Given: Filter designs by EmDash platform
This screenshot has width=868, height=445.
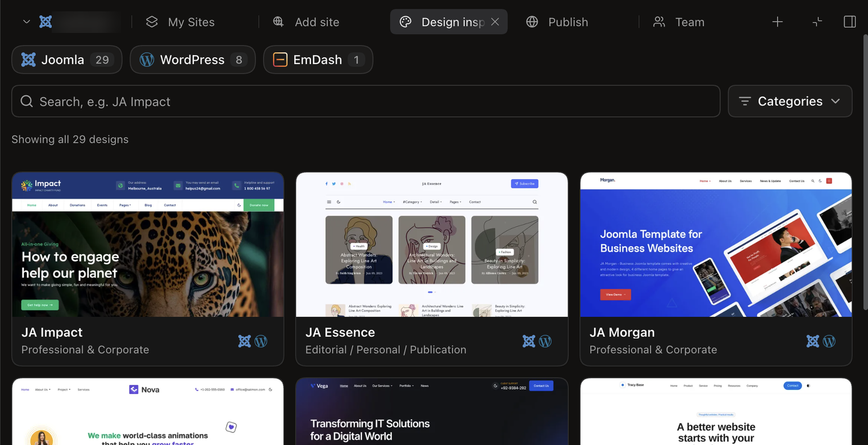Looking at the screenshot, I should [318, 60].
